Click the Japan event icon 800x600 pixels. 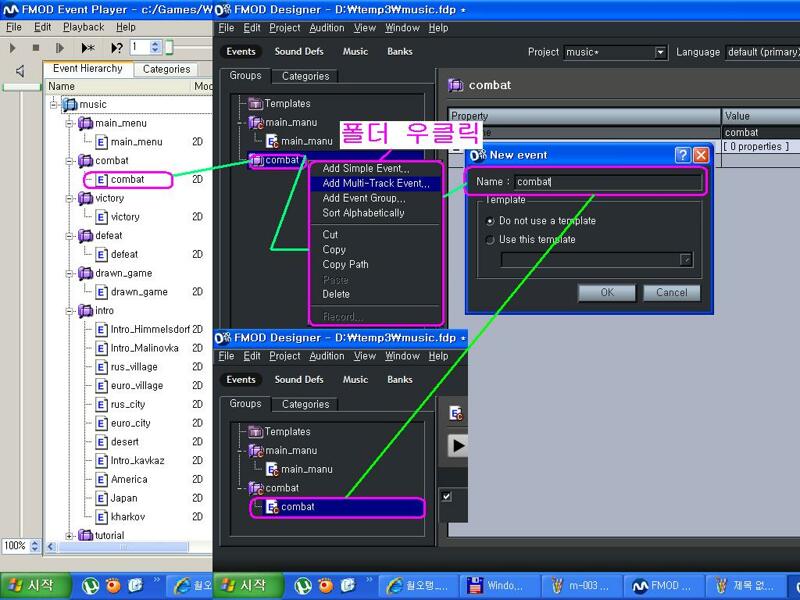point(102,498)
